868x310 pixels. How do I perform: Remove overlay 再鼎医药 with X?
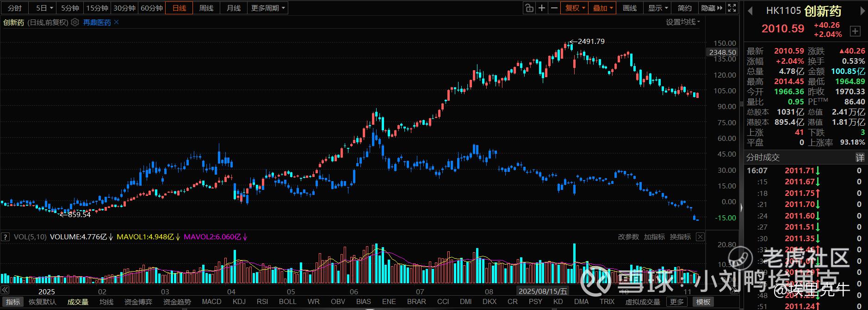click(116, 22)
